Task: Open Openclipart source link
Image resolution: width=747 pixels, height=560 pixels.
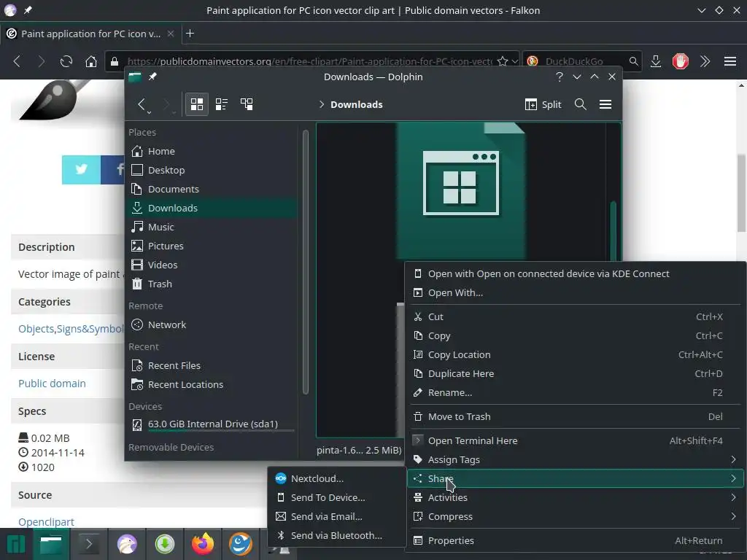Action: coord(46,522)
